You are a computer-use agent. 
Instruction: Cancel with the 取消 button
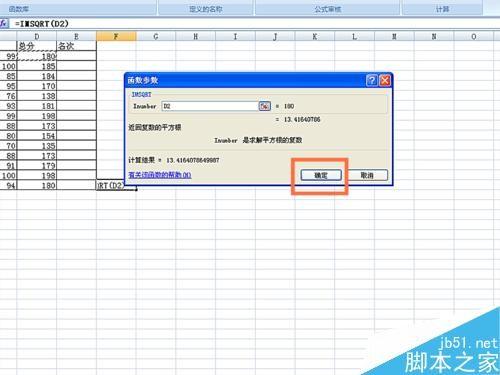(x=367, y=175)
